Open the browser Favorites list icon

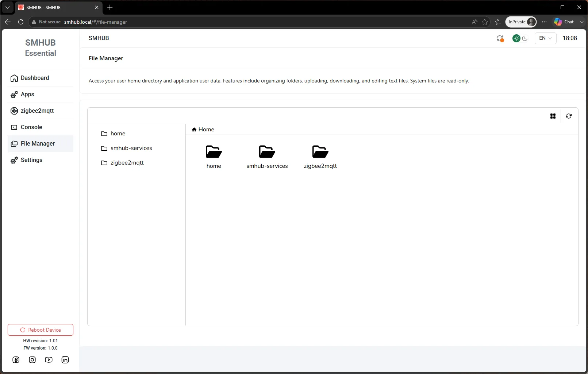pos(498,22)
